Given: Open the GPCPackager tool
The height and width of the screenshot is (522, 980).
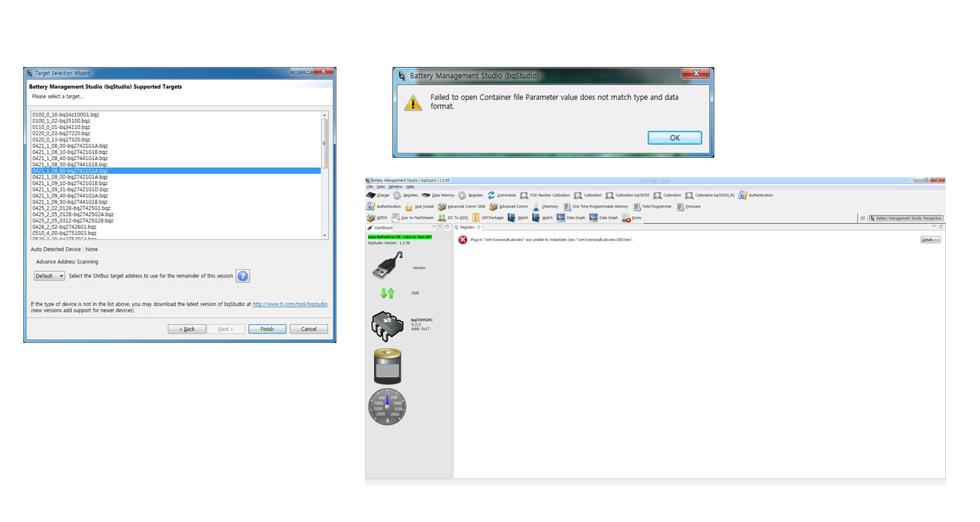Looking at the screenshot, I should [488, 217].
